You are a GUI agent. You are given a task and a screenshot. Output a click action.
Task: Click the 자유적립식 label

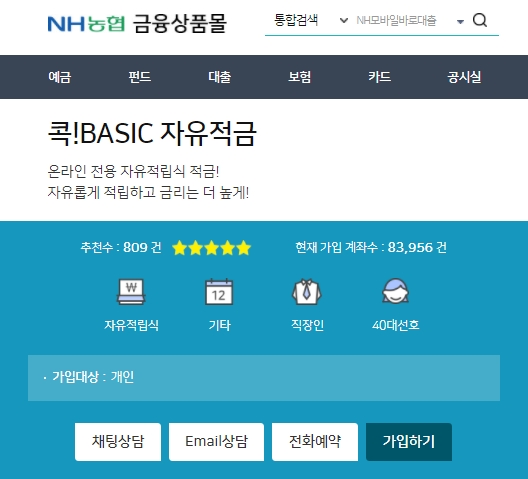(131, 325)
